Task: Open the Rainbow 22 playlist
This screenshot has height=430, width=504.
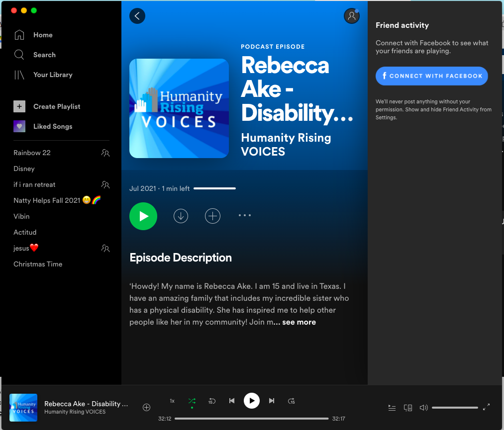Action: click(32, 153)
